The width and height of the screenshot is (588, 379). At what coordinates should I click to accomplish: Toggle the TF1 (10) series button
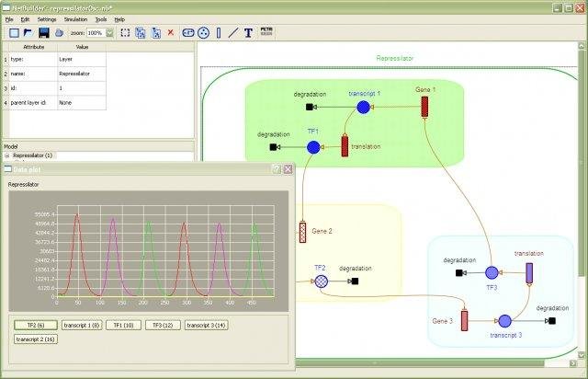click(123, 326)
